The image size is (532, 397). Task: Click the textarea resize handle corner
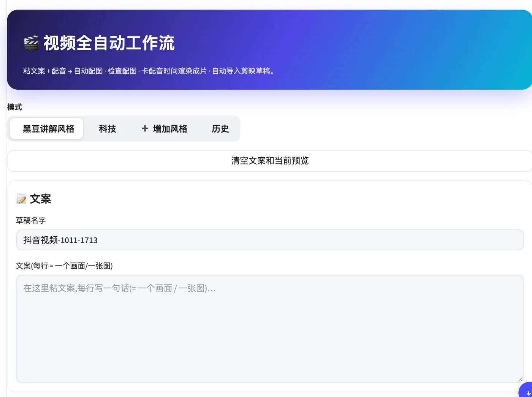520,379
